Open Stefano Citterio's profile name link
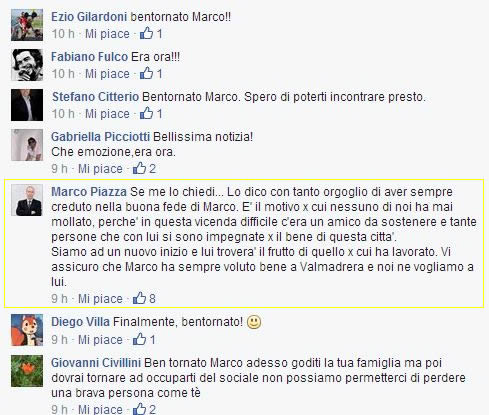Screen dimensions: 489x415 (x=95, y=97)
